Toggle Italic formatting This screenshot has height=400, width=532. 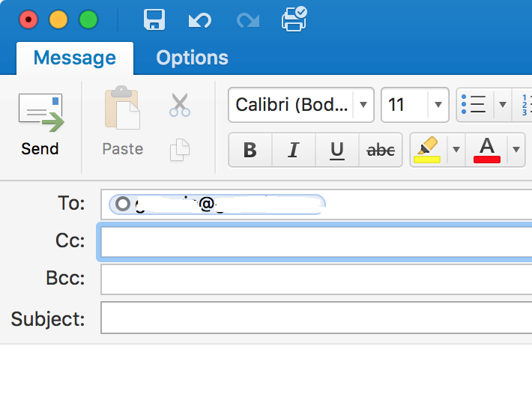point(294,151)
